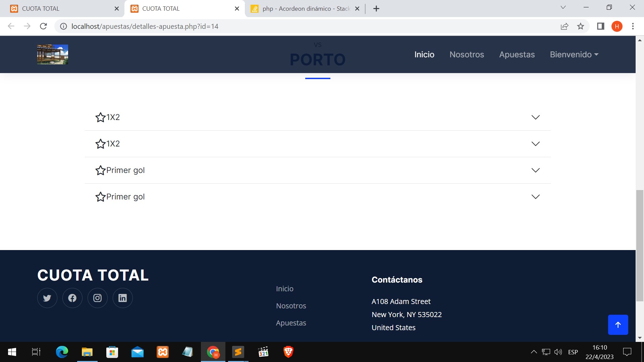Expand the first Primer gol accordion section
The width and height of the screenshot is (644, 362).
click(x=318, y=170)
